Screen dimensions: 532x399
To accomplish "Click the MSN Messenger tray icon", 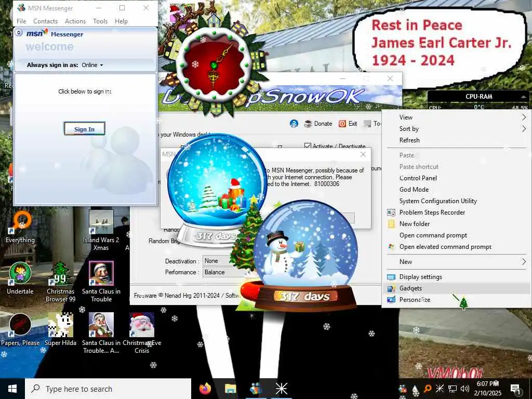I will pos(403,389).
